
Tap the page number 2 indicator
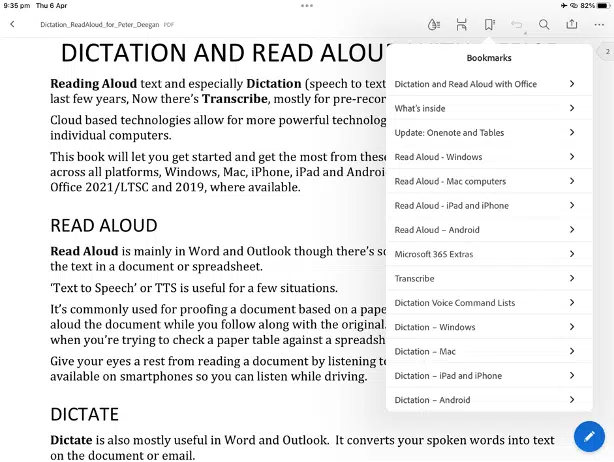pyautogui.click(x=607, y=51)
